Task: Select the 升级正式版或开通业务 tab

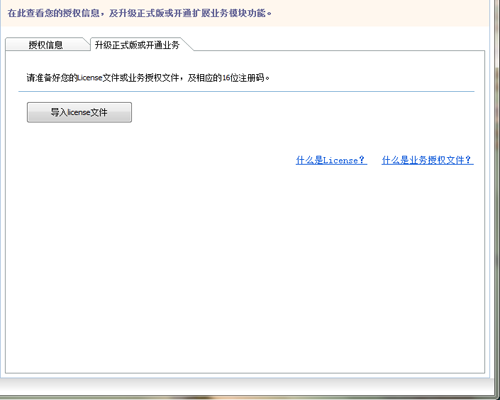Action: 137,45
